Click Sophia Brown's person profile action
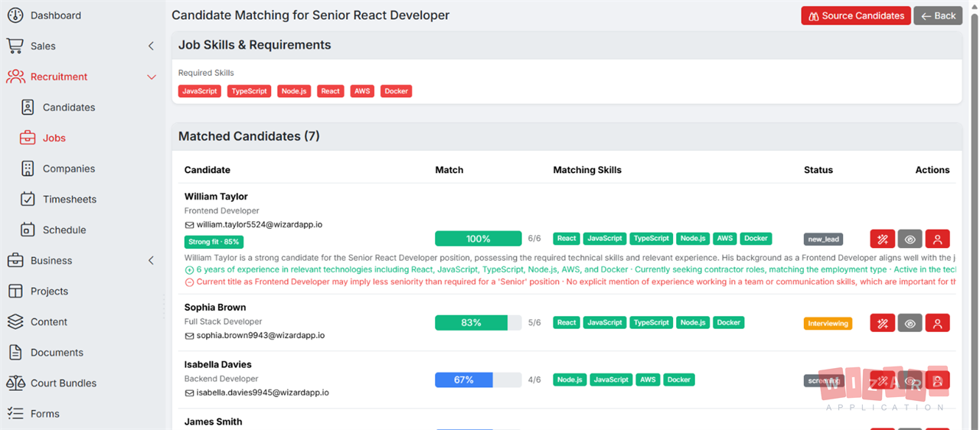 pyautogui.click(x=937, y=323)
